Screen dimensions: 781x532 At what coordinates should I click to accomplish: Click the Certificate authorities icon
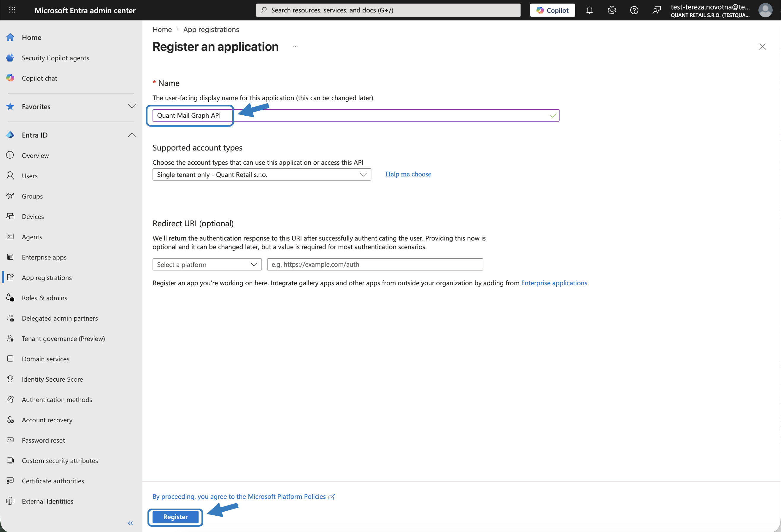(10, 481)
